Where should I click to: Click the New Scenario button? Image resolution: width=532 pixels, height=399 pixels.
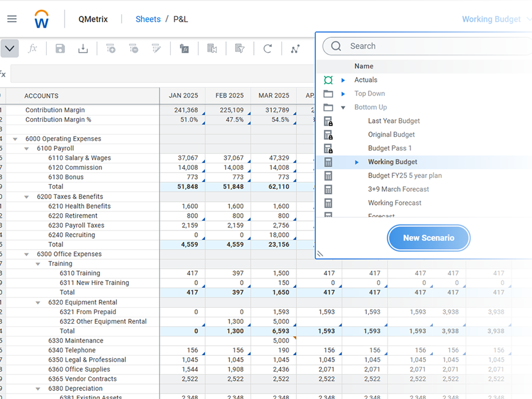[428, 238]
